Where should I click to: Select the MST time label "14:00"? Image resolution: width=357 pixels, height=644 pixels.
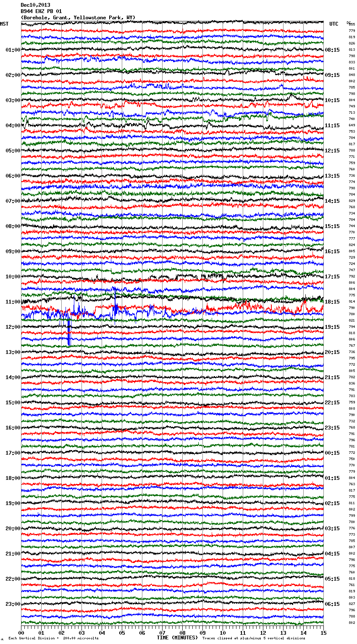tap(13, 377)
